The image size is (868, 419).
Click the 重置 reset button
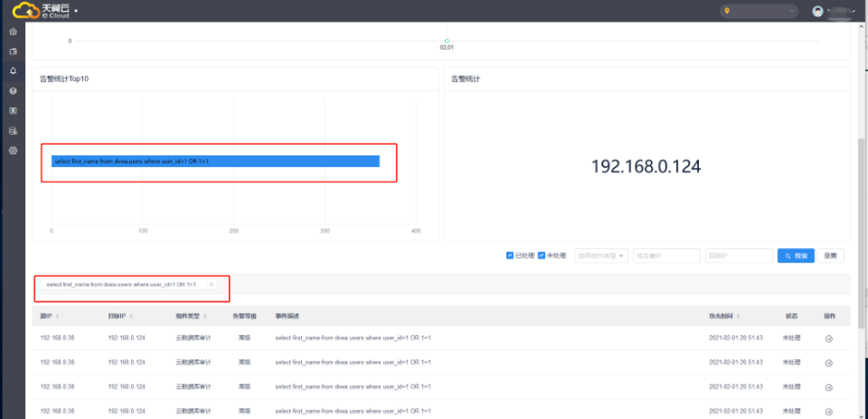click(830, 256)
